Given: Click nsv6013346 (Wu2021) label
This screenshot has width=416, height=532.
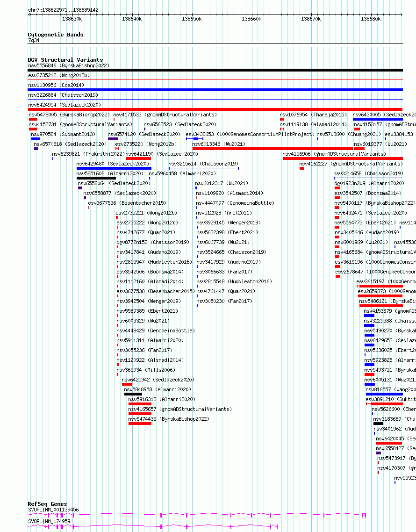Looking at the screenshot, I should click(x=219, y=144).
